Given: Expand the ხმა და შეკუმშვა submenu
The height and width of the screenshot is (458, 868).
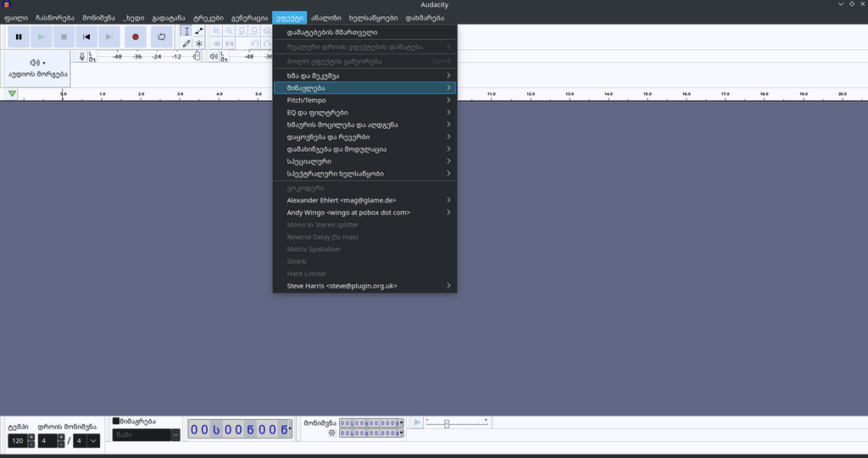Looking at the screenshot, I should [x=364, y=75].
